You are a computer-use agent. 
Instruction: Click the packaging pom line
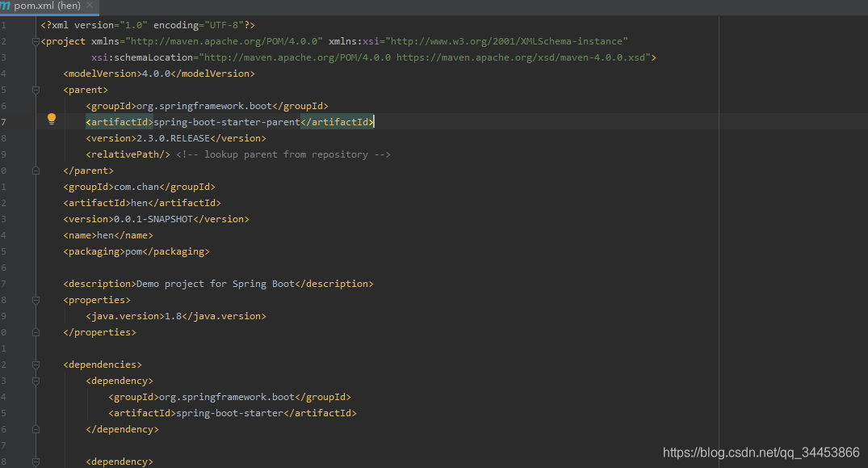136,251
